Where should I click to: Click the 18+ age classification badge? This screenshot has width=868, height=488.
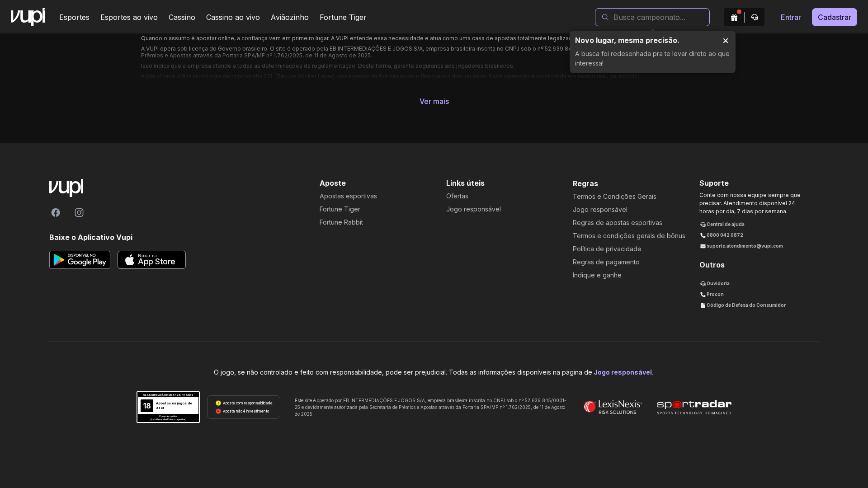(168, 407)
